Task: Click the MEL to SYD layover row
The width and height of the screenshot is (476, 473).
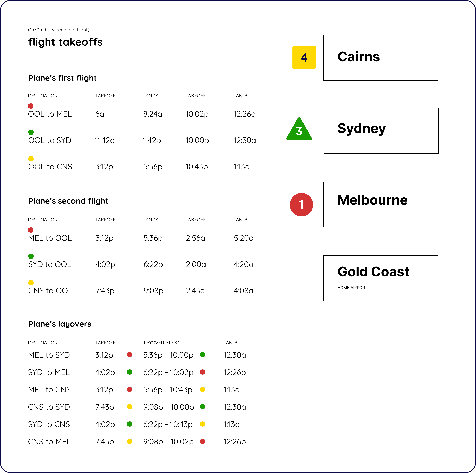Action: pyautogui.click(x=49, y=355)
